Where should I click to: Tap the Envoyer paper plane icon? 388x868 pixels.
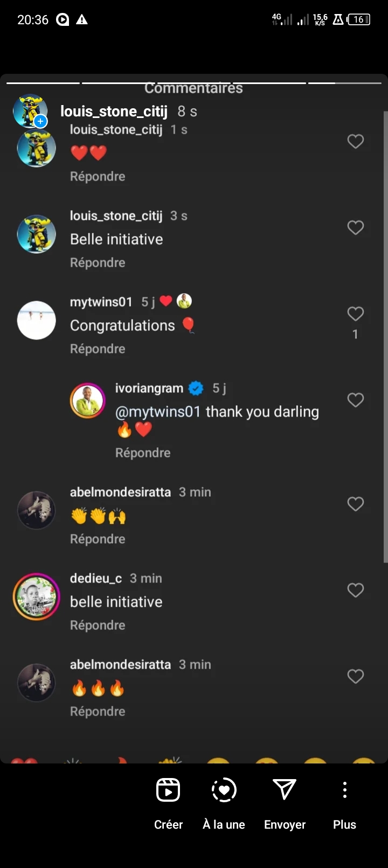click(285, 790)
